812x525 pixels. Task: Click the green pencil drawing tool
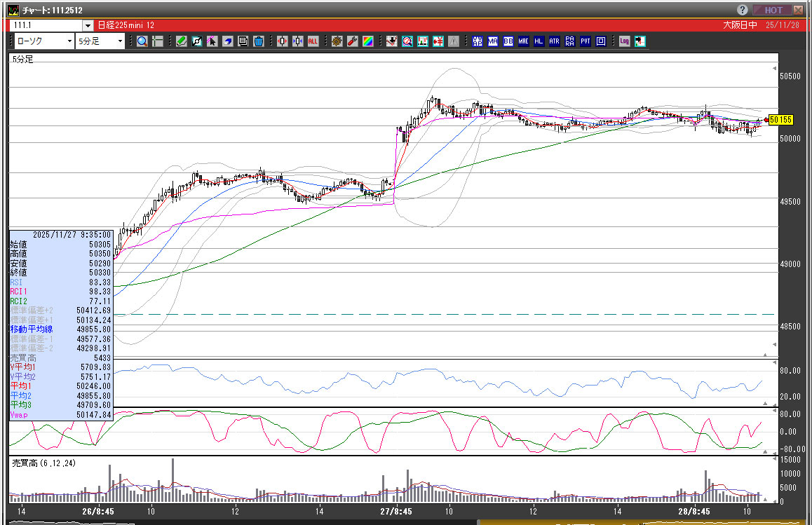181,41
